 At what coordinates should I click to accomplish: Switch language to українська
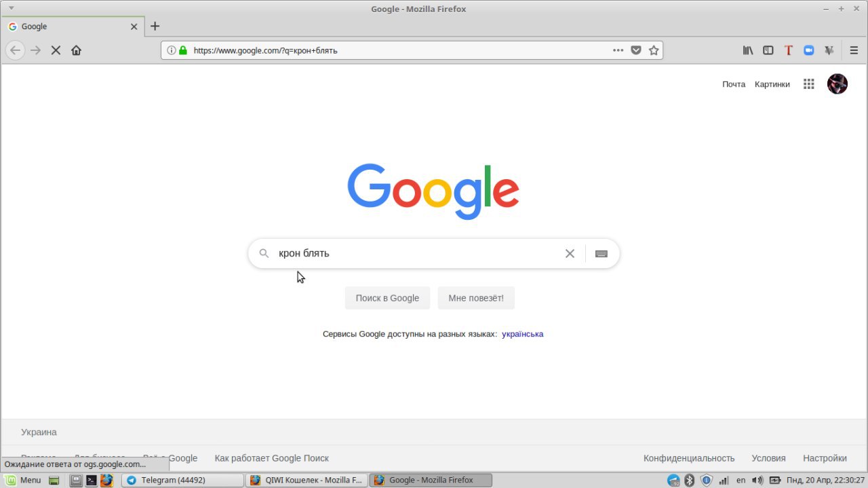pyautogui.click(x=522, y=334)
